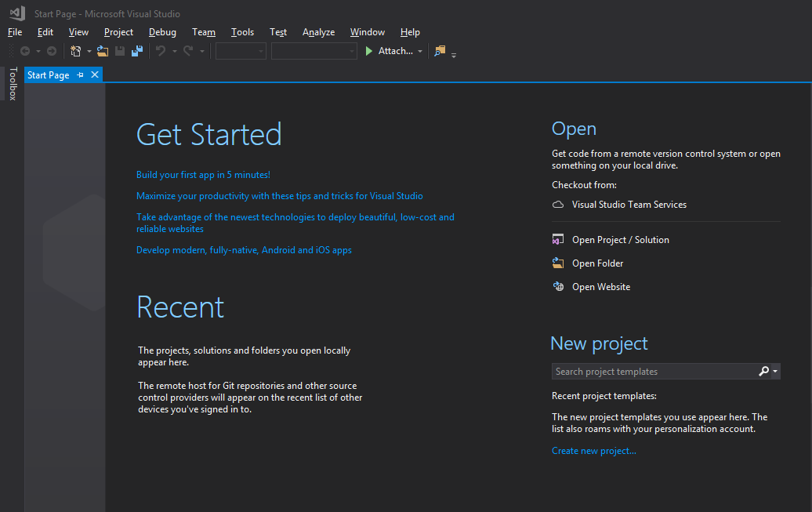Click the Navigate Backward arrow icon
Screen dimensions: 812x512
pos(25,51)
